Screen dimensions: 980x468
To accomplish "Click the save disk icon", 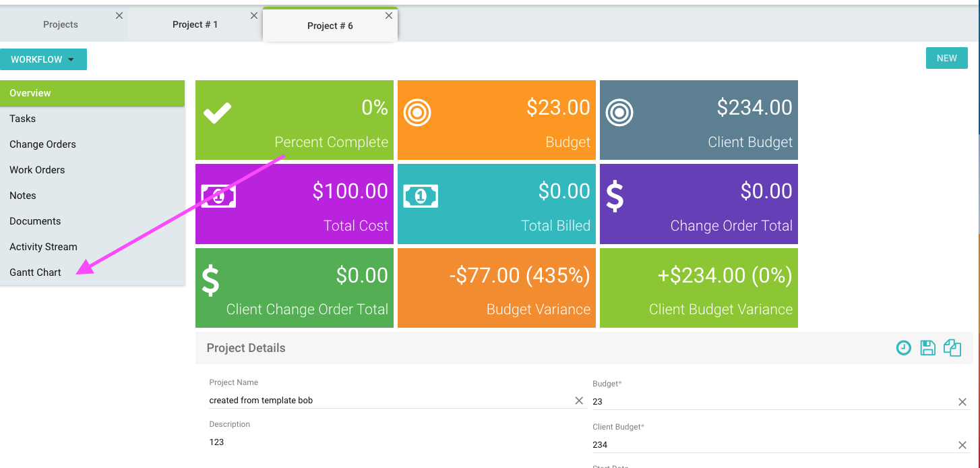I will pyautogui.click(x=927, y=348).
